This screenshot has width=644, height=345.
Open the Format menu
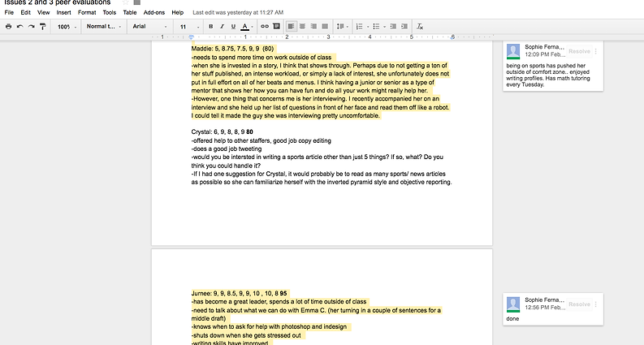tap(87, 13)
